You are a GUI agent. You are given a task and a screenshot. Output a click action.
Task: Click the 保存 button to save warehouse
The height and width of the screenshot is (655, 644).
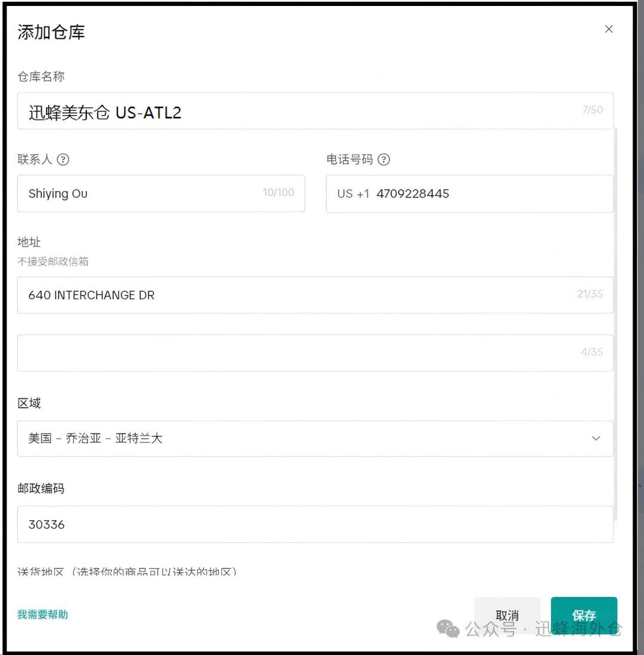(x=584, y=615)
